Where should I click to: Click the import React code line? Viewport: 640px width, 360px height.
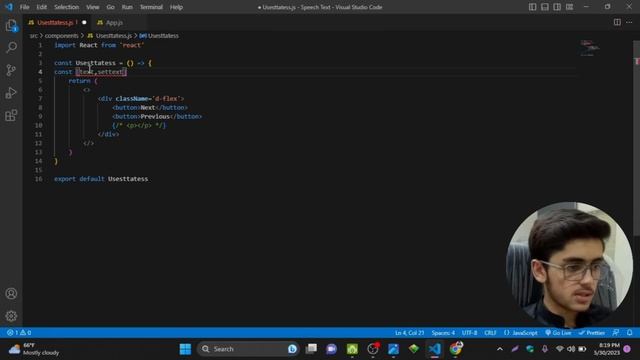pyautogui.click(x=99, y=45)
